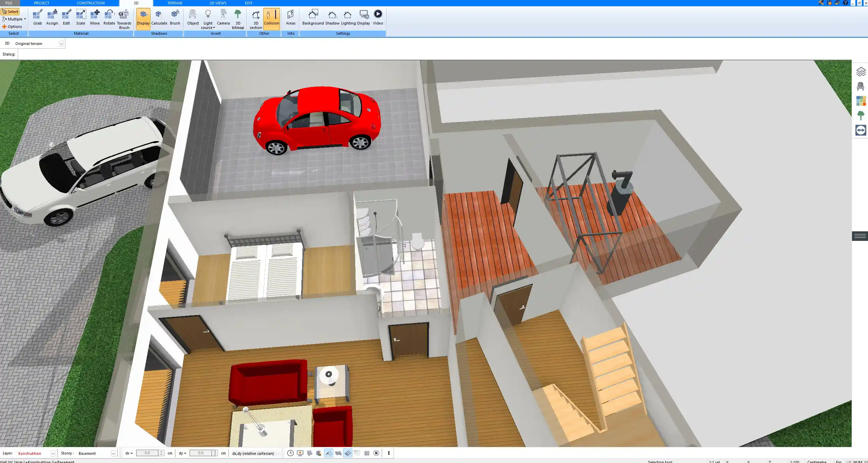Image resolution: width=868 pixels, height=463 pixels.
Task: Activate the Move material tool
Action: tap(95, 17)
